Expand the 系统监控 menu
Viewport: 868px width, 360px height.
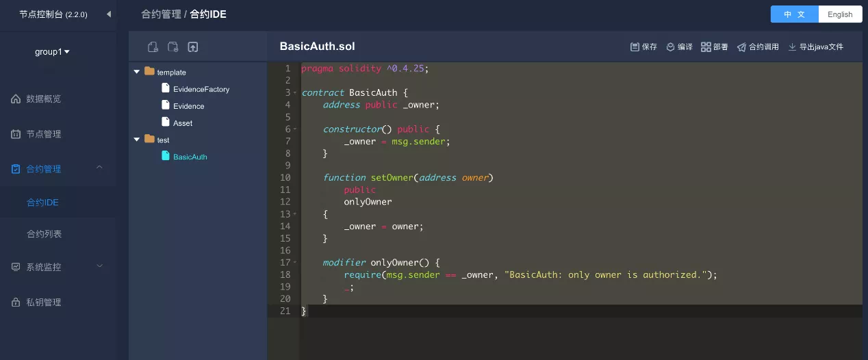point(58,267)
